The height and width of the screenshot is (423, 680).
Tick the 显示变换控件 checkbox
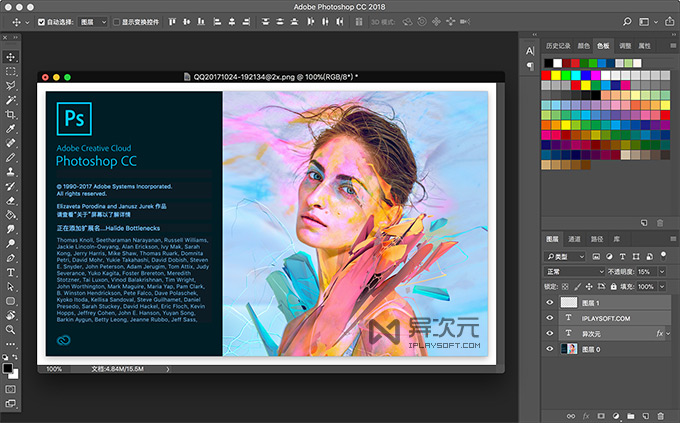[x=116, y=21]
